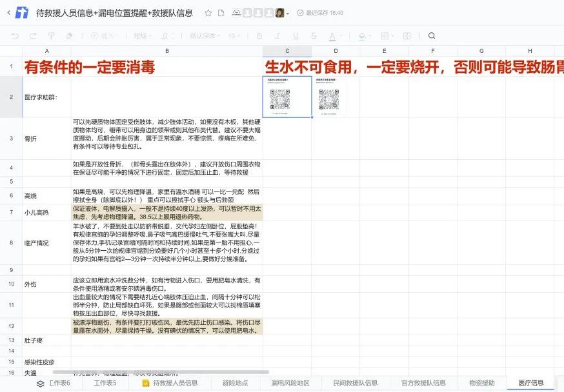
Task: Select column H header
Action: (530, 51)
